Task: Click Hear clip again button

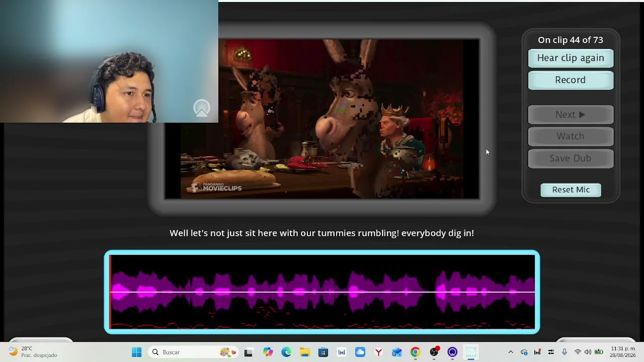Action: tap(571, 58)
